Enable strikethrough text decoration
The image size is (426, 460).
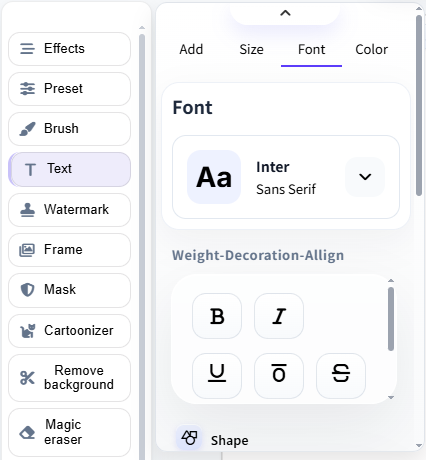(x=341, y=376)
